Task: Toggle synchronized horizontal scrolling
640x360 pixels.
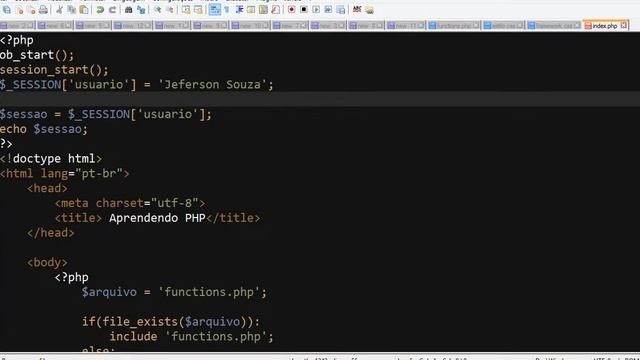Action: click(198, 10)
